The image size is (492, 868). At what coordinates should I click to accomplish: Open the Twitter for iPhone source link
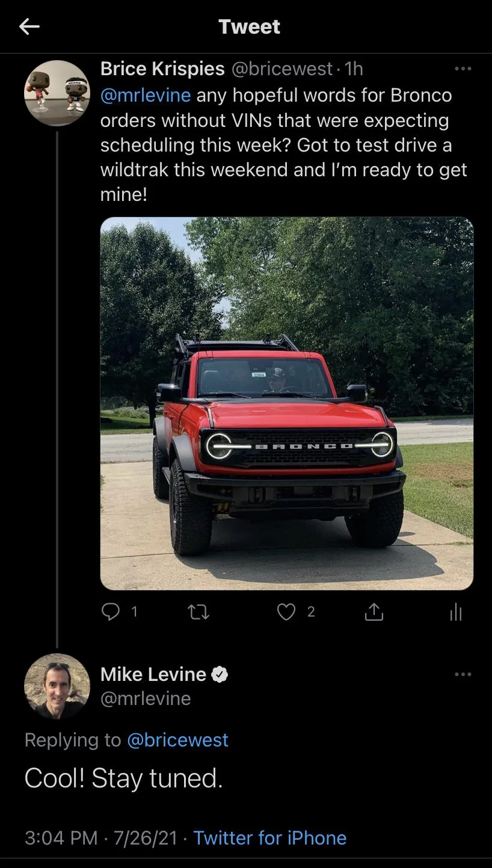(x=270, y=838)
